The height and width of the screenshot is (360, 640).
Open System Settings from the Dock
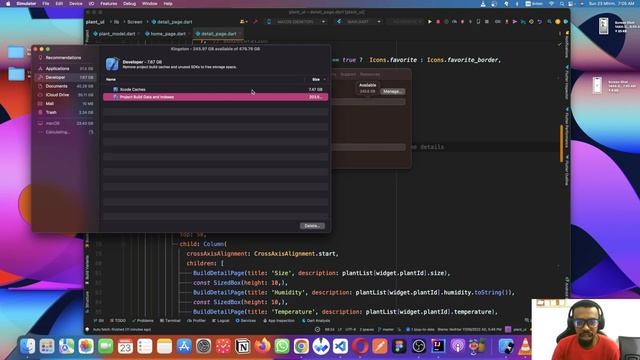tap(203, 347)
